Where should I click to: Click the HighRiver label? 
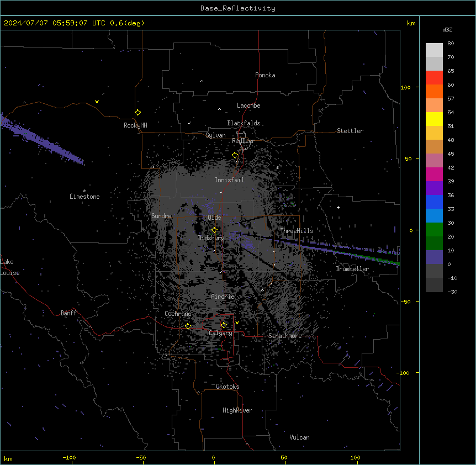pyautogui.click(x=237, y=410)
